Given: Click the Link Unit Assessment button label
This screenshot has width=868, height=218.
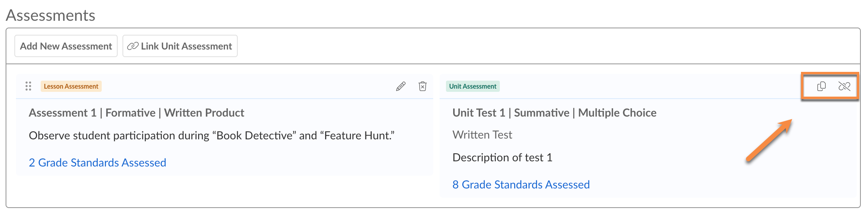Looking at the screenshot, I should coord(186,46).
